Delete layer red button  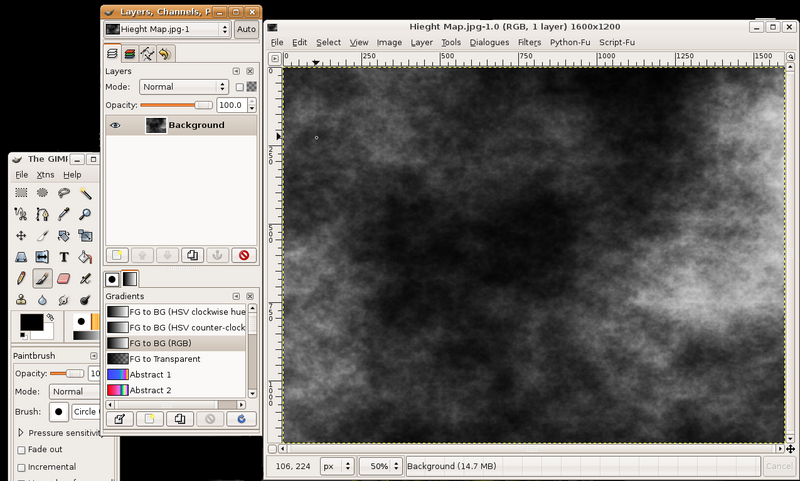[244, 255]
